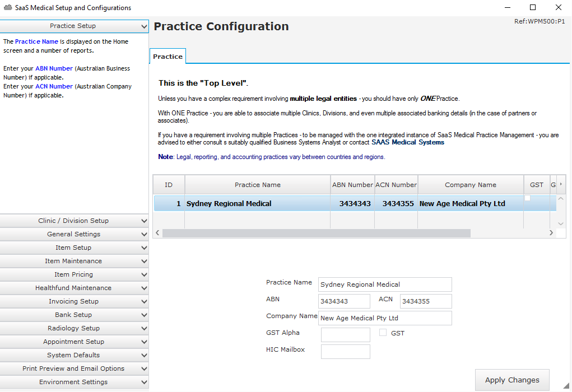Click grid horizontal scrollbar right arrow
The image size is (572, 392).
coord(551,232)
